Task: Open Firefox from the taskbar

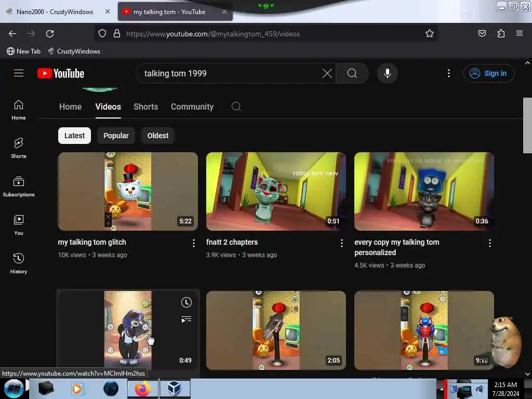Action: (x=143, y=389)
